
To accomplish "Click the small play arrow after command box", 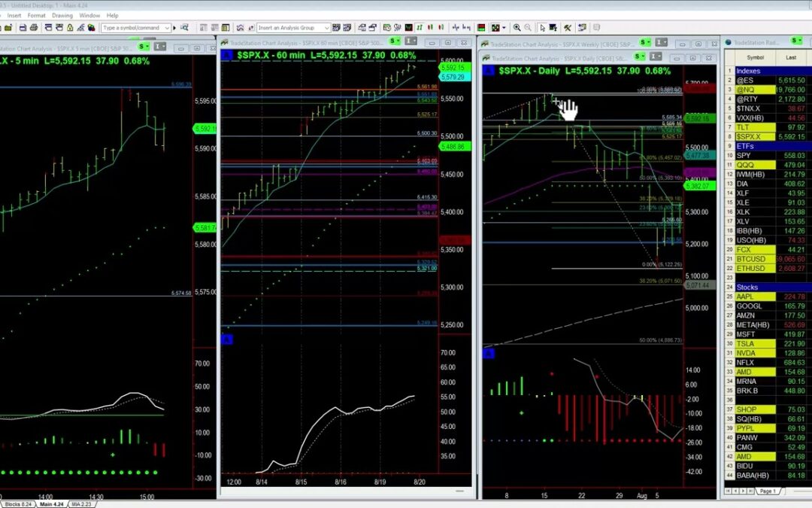I will (x=174, y=28).
